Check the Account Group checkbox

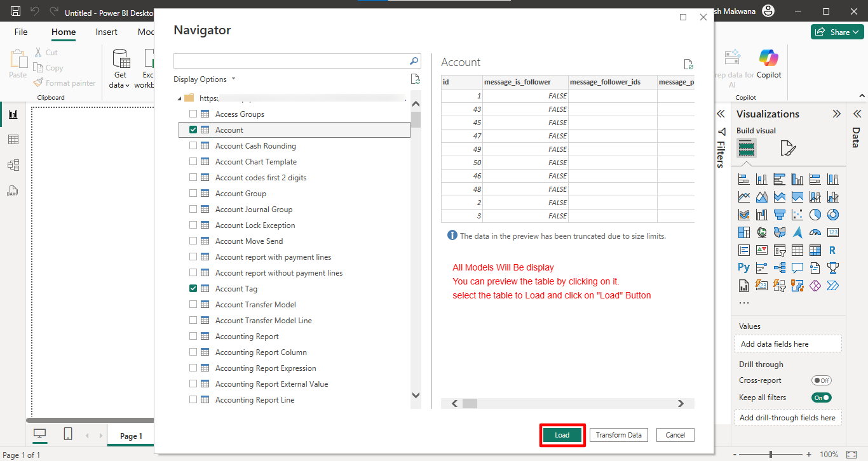click(193, 193)
